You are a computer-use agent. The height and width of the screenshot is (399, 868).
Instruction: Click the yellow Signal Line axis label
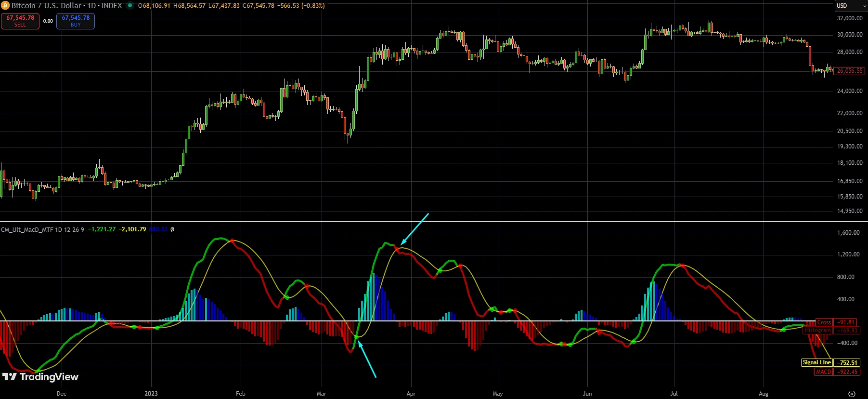[816, 362]
